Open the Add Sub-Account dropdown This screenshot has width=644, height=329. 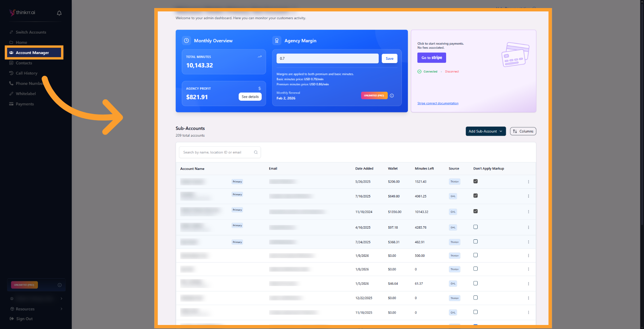[x=486, y=131]
